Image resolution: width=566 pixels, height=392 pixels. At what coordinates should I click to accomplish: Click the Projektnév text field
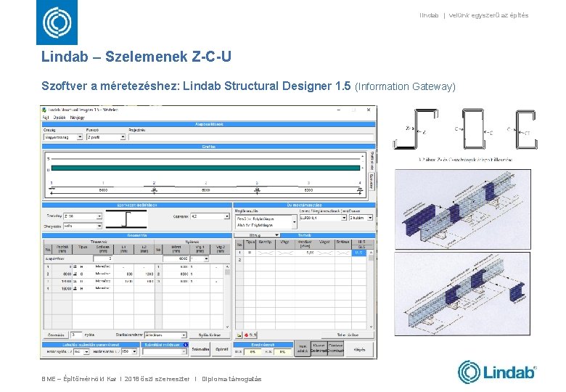[x=251, y=137]
